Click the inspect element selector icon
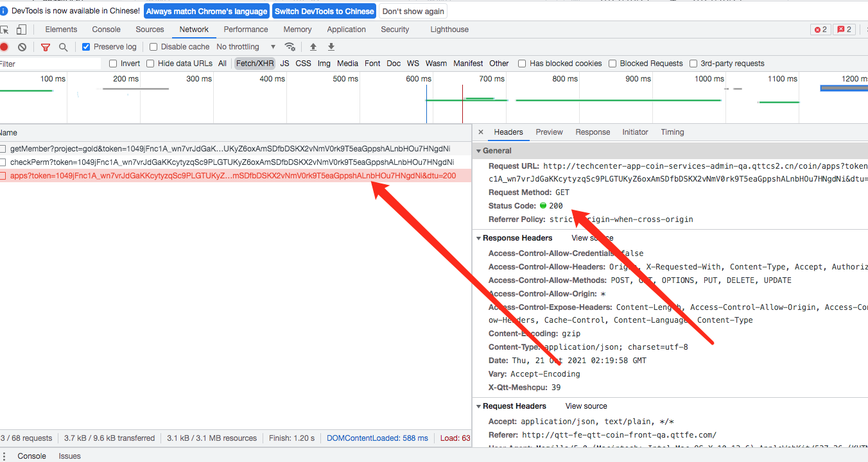This screenshot has width=868, height=462. click(4, 30)
